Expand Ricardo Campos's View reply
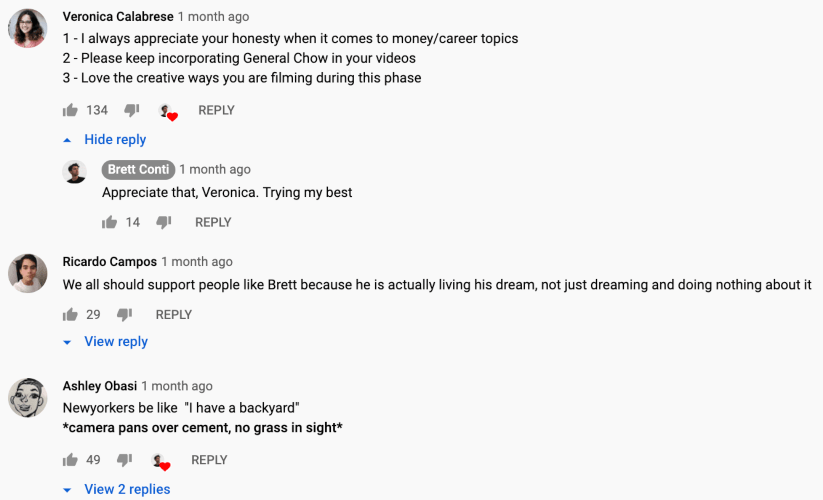823x500 pixels. click(115, 342)
